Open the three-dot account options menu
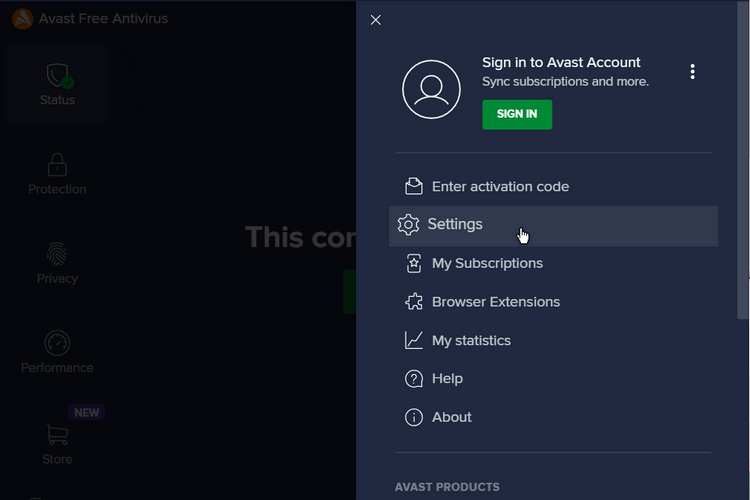Viewport: 750px width, 500px height. 692,72
